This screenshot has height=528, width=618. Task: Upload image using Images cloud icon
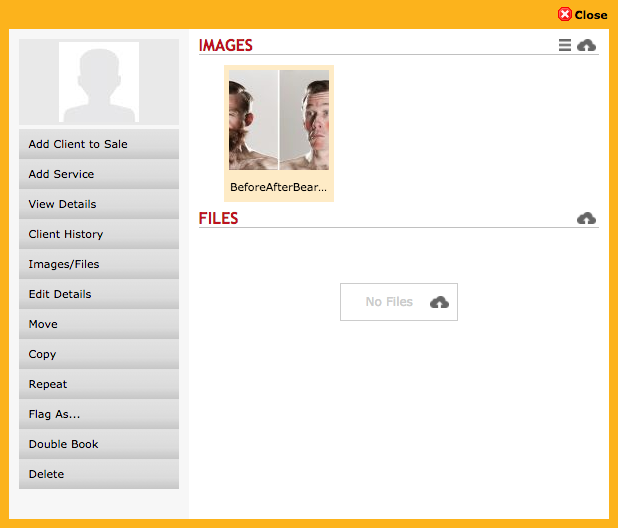(x=586, y=45)
